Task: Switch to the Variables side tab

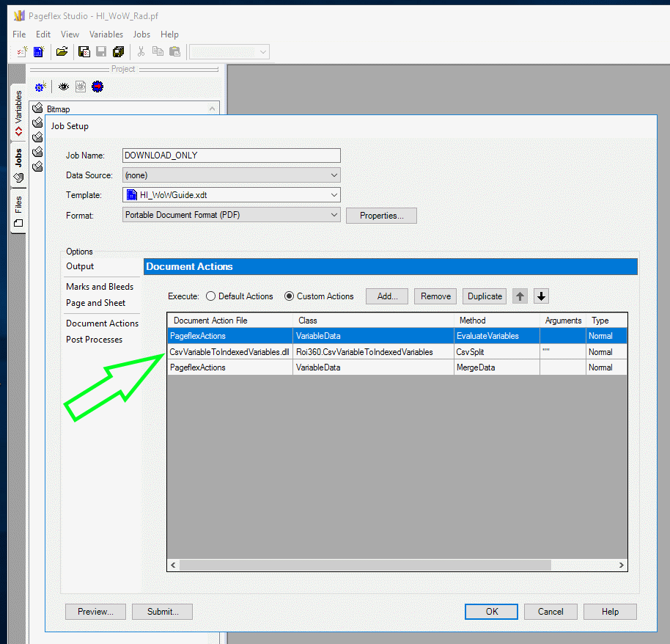Action: [x=18, y=112]
